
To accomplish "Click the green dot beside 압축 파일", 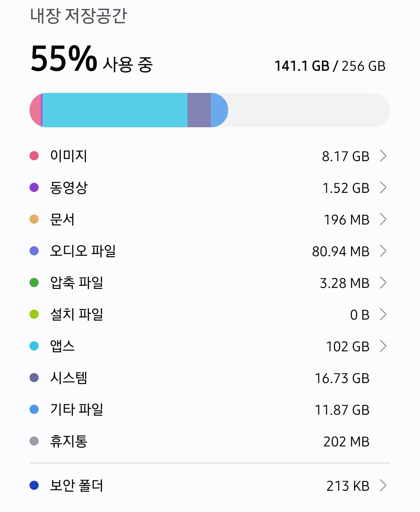I will pos(34,282).
